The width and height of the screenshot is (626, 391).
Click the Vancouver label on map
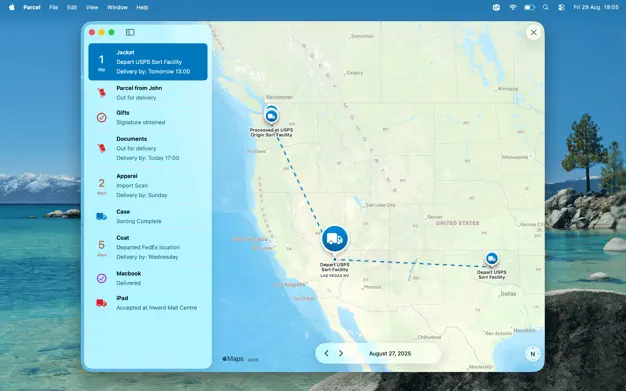[279, 97]
